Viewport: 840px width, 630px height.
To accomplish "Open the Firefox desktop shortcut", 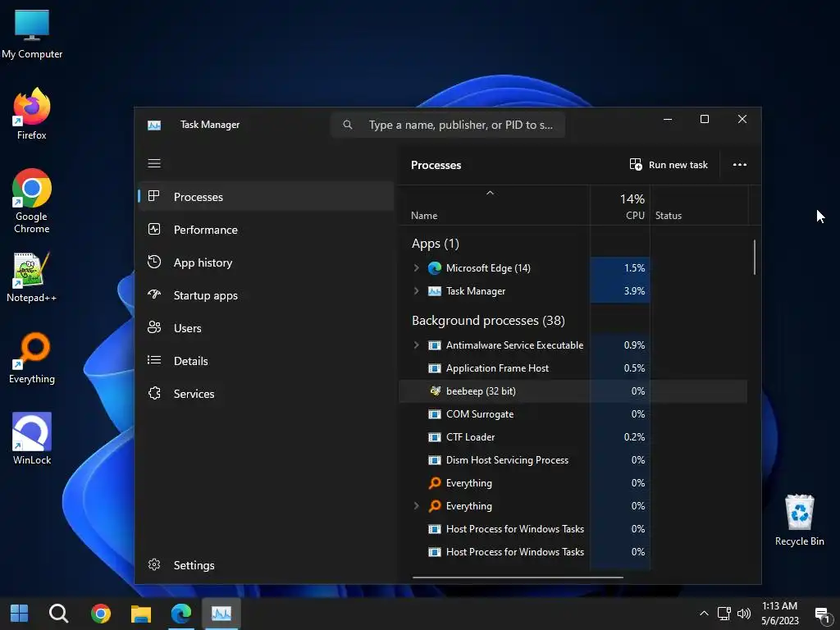I will [x=32, y=114].
